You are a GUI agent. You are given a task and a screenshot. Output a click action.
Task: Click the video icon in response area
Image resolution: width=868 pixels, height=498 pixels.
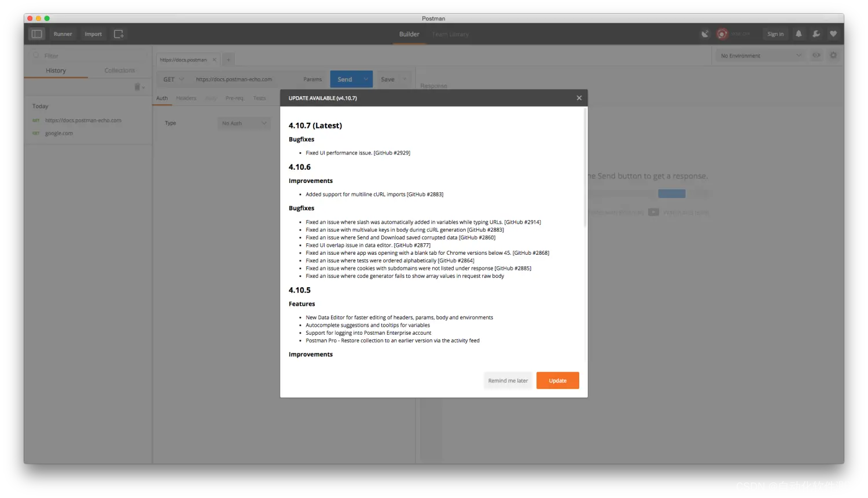[653, 213]
